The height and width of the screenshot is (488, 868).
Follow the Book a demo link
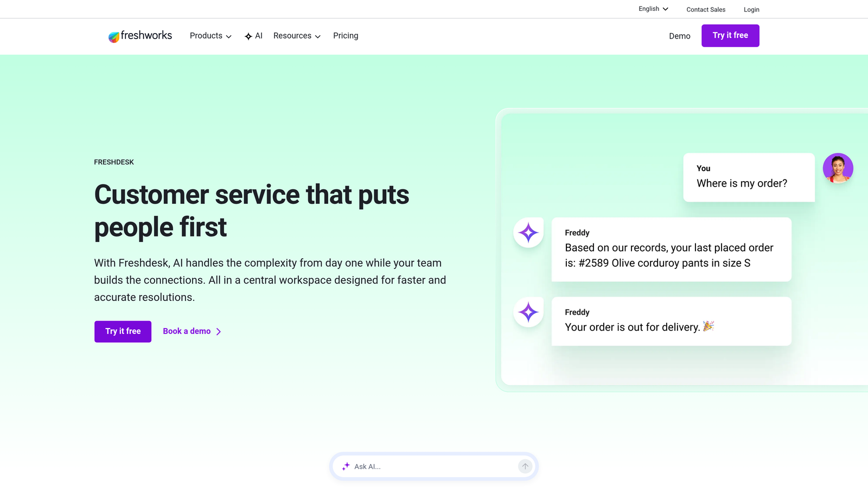coord(187,331)
